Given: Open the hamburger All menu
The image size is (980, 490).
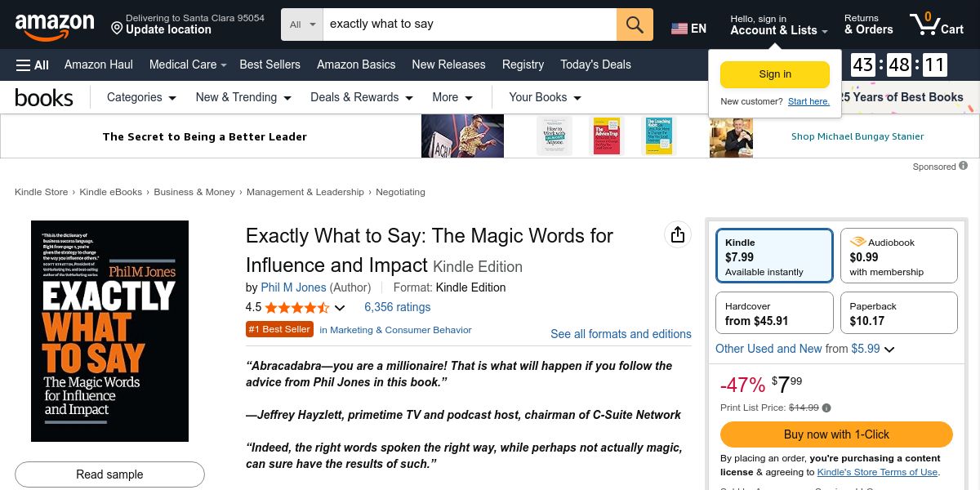Looking at the screenshot, I should (33, 65).
